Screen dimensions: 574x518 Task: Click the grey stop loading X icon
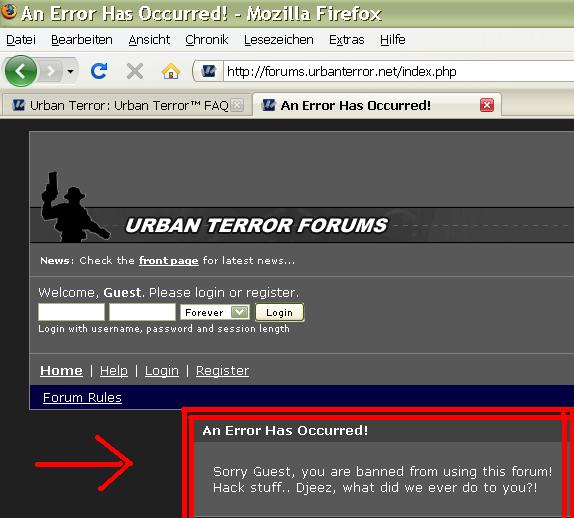[x=135, y=71]
